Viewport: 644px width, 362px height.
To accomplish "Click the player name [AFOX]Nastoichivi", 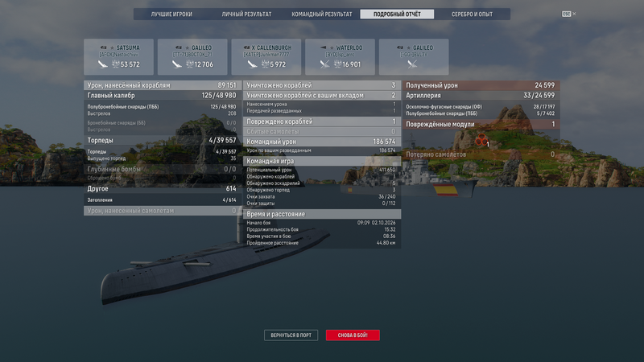I will pos(118,55).
